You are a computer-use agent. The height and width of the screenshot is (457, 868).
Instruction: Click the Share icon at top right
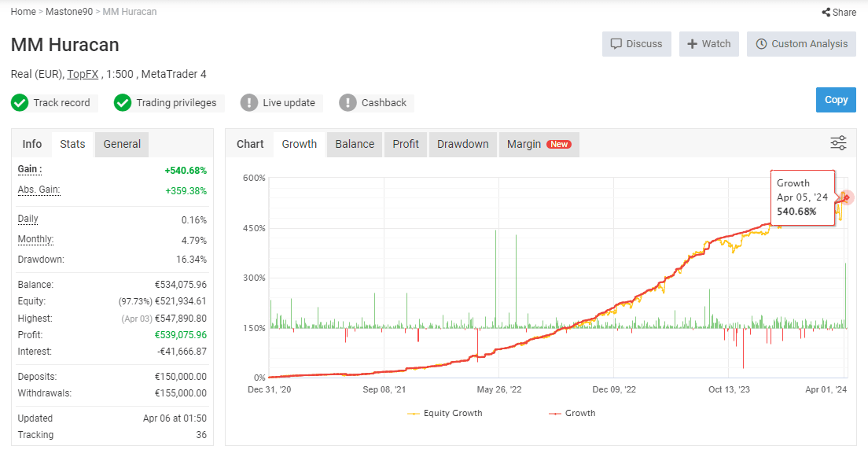[826, 12]
